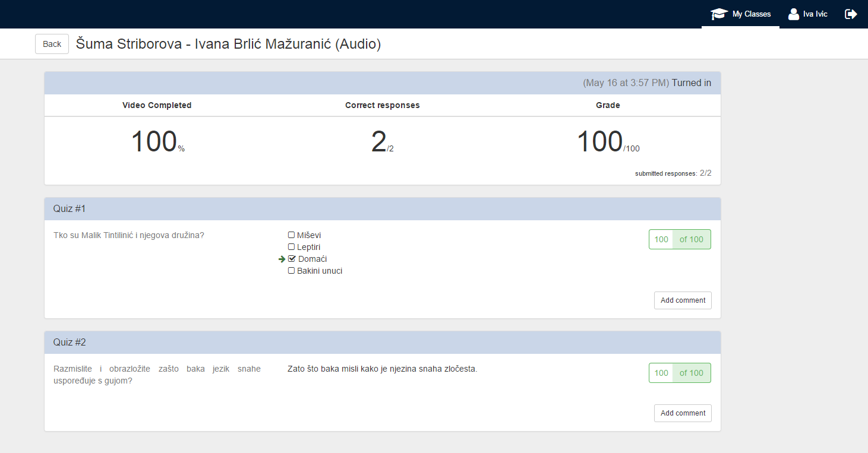
Task: Click the Back button
Action: tap(52, 44)
